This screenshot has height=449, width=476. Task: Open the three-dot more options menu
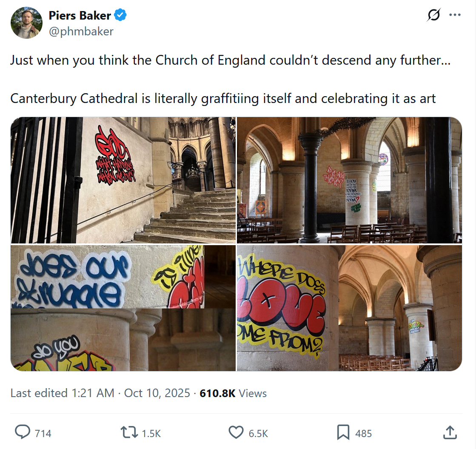455,15
